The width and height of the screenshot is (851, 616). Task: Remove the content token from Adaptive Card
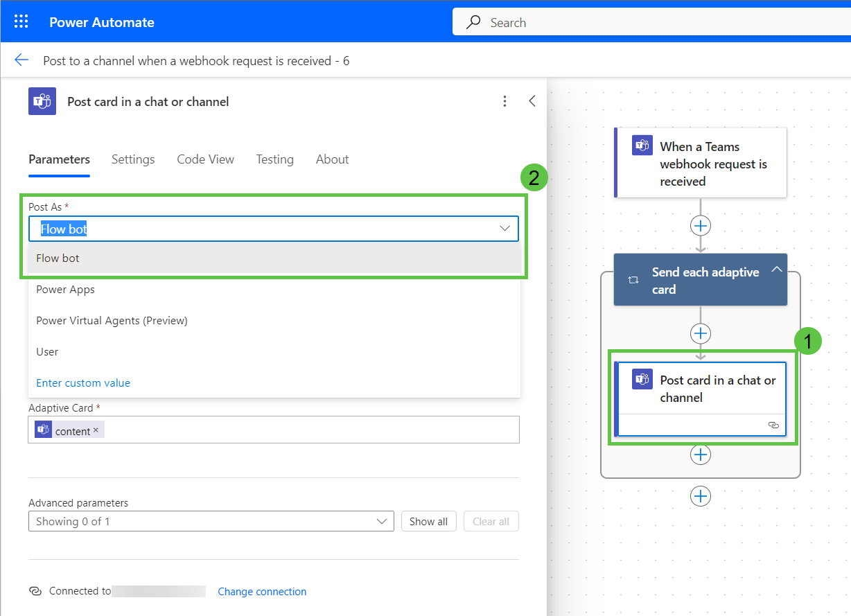pyautogui.click(x=96, y=430)
